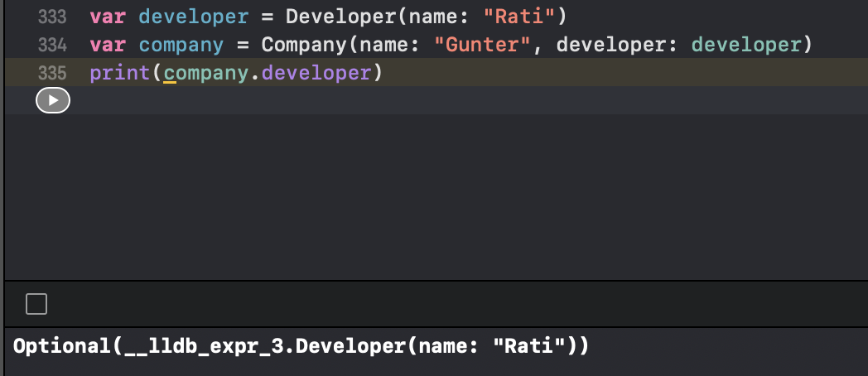Place cursor on "Gunter" string literal

[x=483, y=45]
